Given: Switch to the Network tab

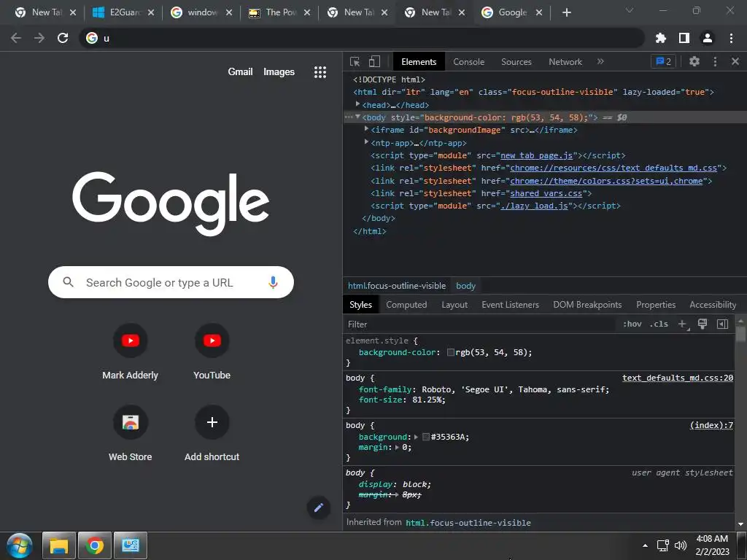Looking at the screenshot, I should point(565,62).
